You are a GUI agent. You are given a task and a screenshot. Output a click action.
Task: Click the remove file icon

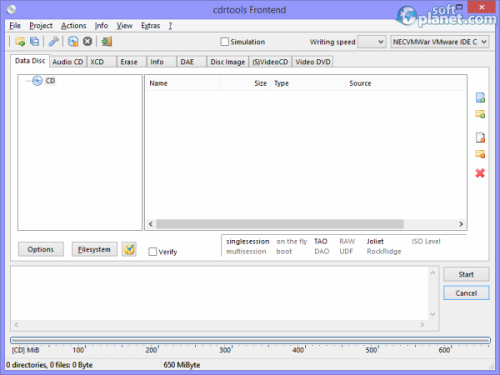coord(480,138)
